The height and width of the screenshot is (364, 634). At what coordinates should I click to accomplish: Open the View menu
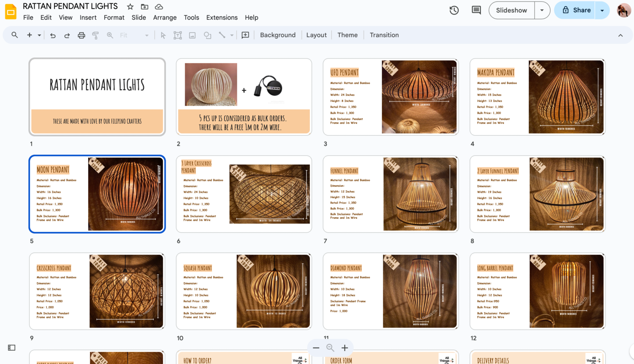coord(65,17)
